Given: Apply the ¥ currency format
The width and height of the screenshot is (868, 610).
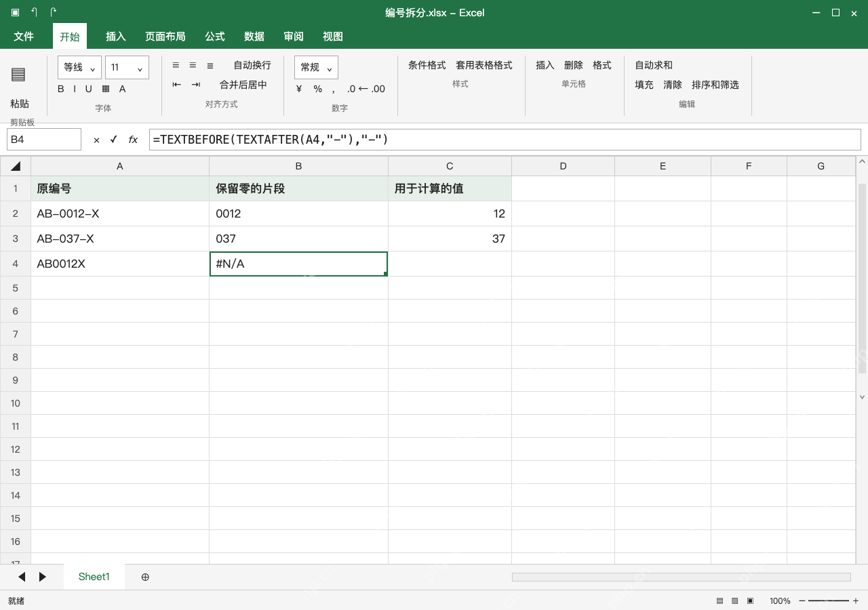Looking at the screenshot, I should pyautogui.click(x=299, y=89).
